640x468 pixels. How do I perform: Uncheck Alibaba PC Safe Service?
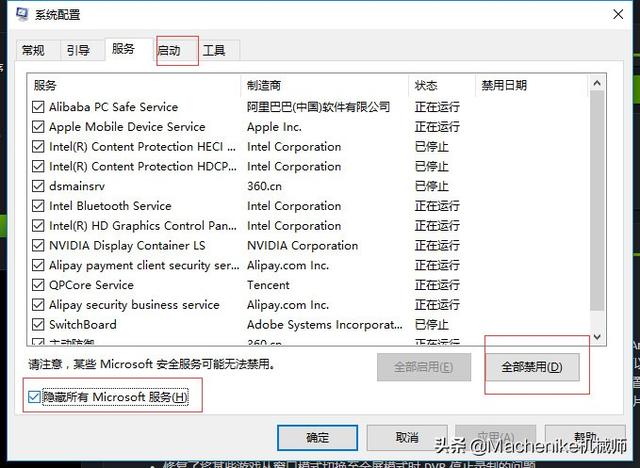38,107
